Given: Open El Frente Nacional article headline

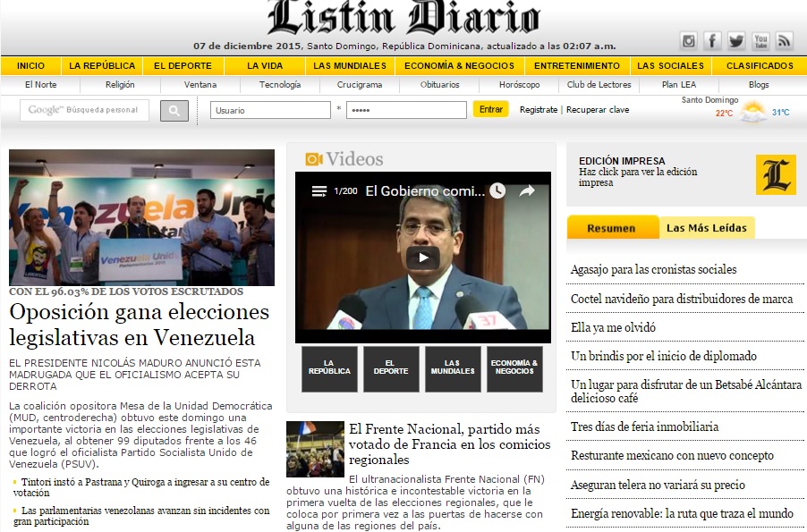Looking at the screenshot, I should 449,444.
